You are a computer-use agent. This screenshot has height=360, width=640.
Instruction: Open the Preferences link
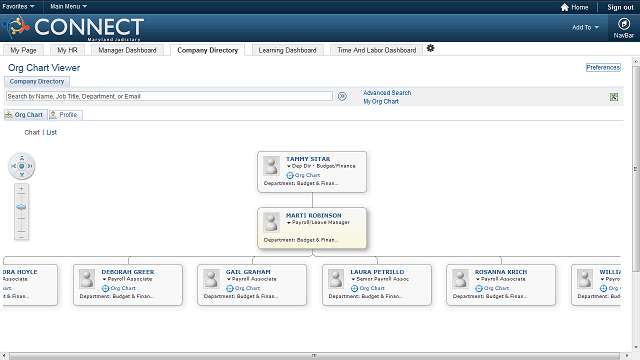[603, 67]
